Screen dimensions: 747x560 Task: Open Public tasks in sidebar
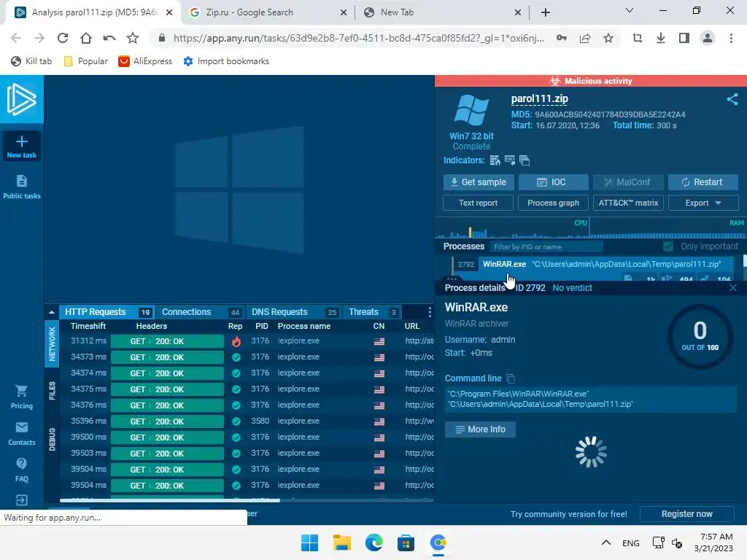pos(21,187)
